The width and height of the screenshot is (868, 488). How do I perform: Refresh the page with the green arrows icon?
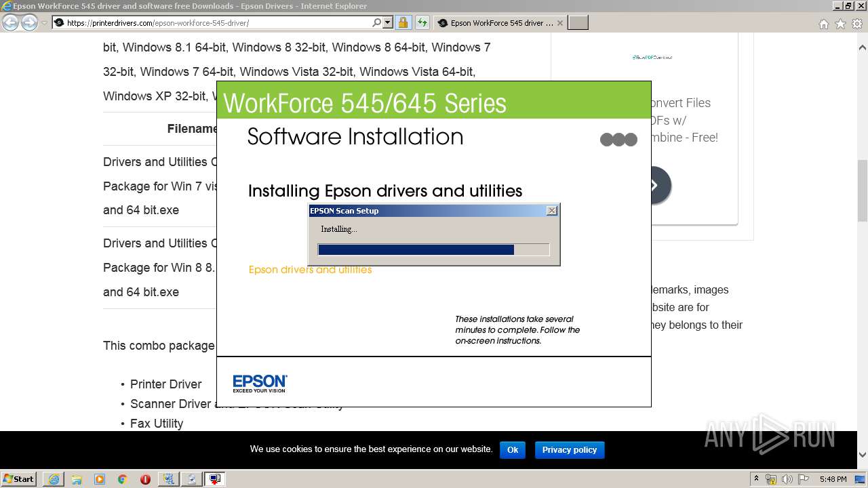[x=422, y=22]
